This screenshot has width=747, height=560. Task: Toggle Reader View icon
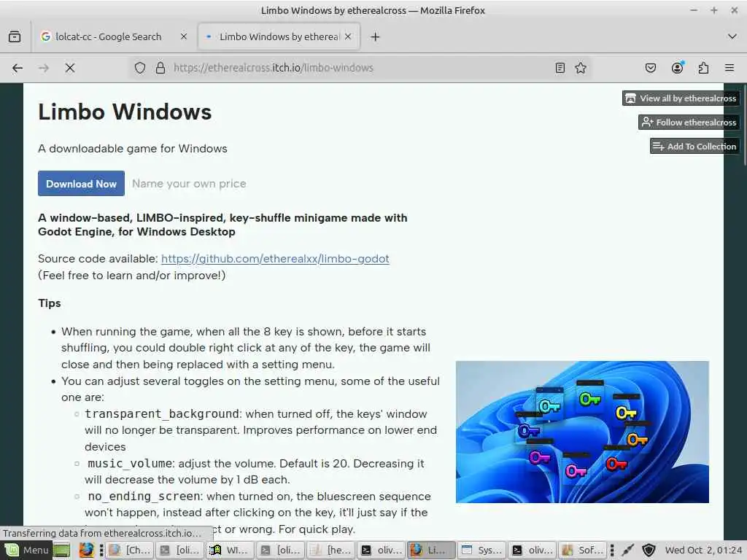(x=560, y=68)
